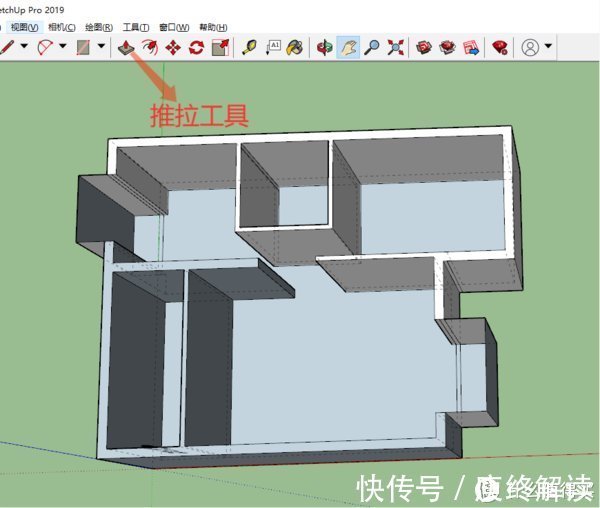Viewport: 600px width, 508px height.
Task: Send model to LayOut
Action: (x=471, y=48)
